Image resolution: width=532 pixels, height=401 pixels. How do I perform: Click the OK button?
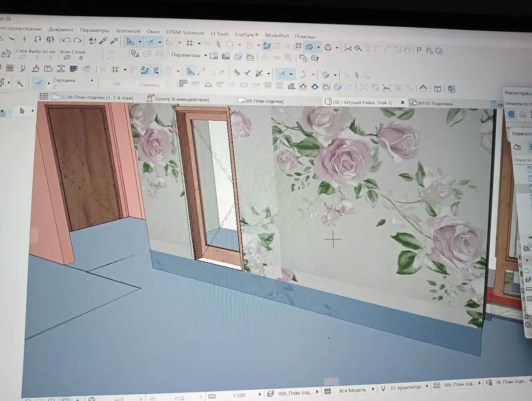tap(117, 84)
